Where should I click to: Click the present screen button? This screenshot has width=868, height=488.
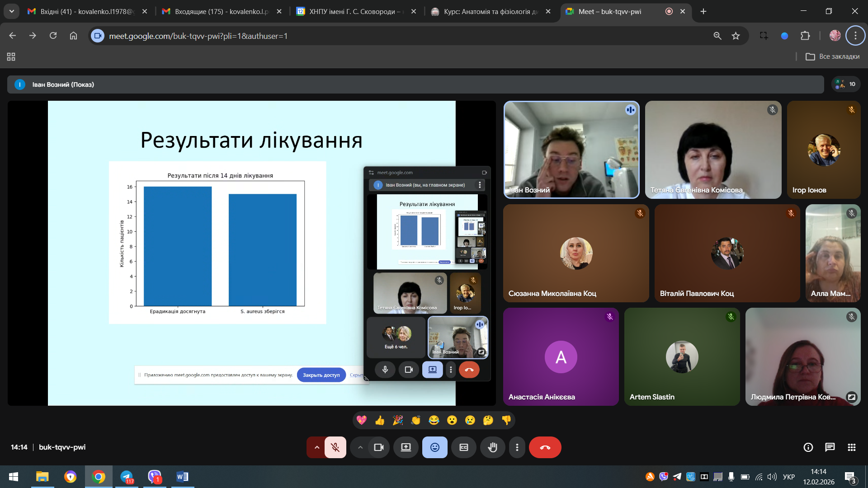point(406,447)
